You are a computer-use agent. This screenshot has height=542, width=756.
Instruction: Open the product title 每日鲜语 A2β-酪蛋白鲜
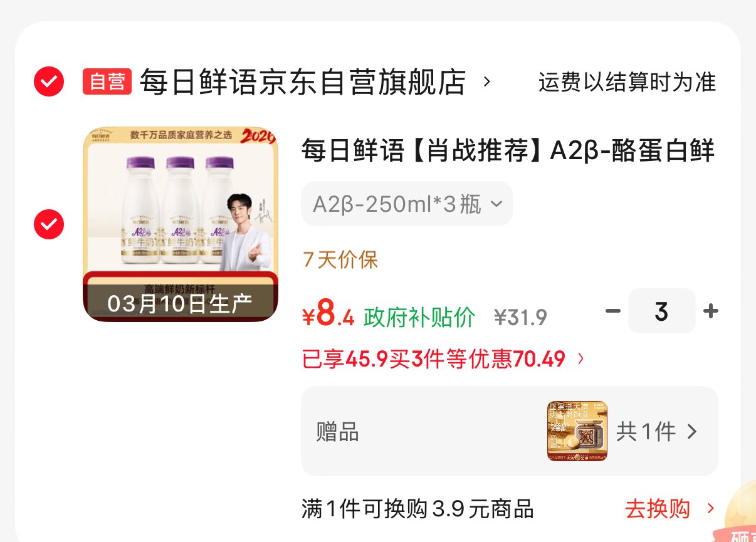(x=508, y=151)
